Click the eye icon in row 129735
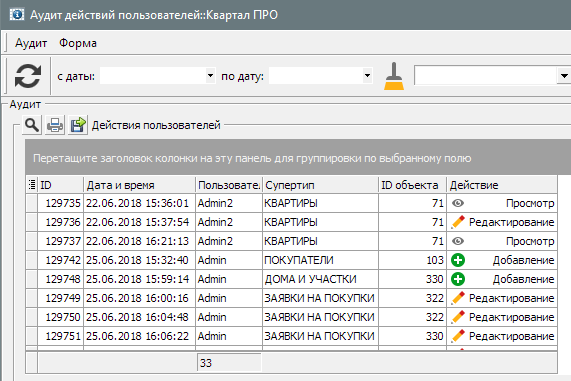 (x=458, y=203)
